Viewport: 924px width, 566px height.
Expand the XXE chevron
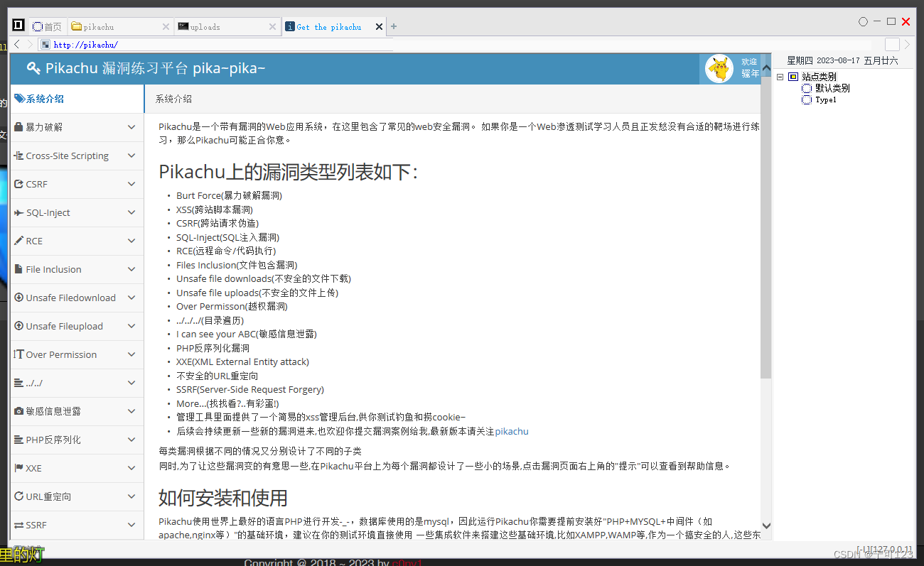pyautogui.click(x=131, y=468)
